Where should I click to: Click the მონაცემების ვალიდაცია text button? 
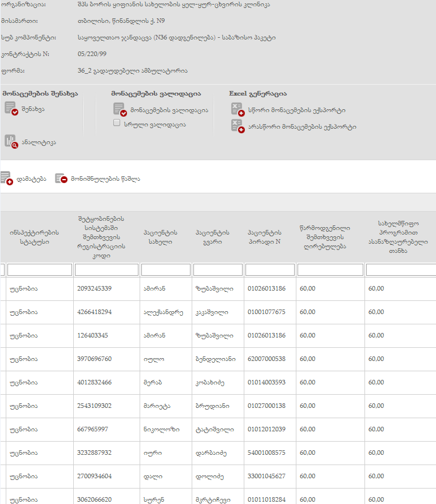(169, 110)
